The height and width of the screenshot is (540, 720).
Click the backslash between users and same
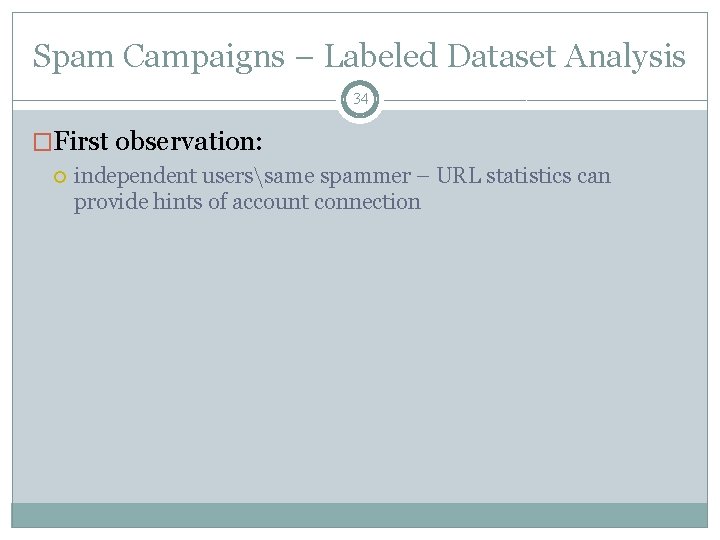pos(259,177)
